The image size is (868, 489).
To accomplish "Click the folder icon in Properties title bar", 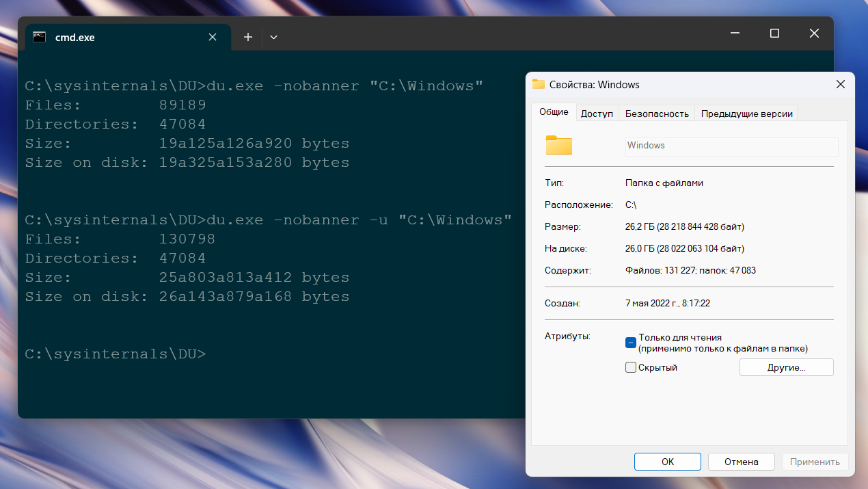I will pos(539,84).
